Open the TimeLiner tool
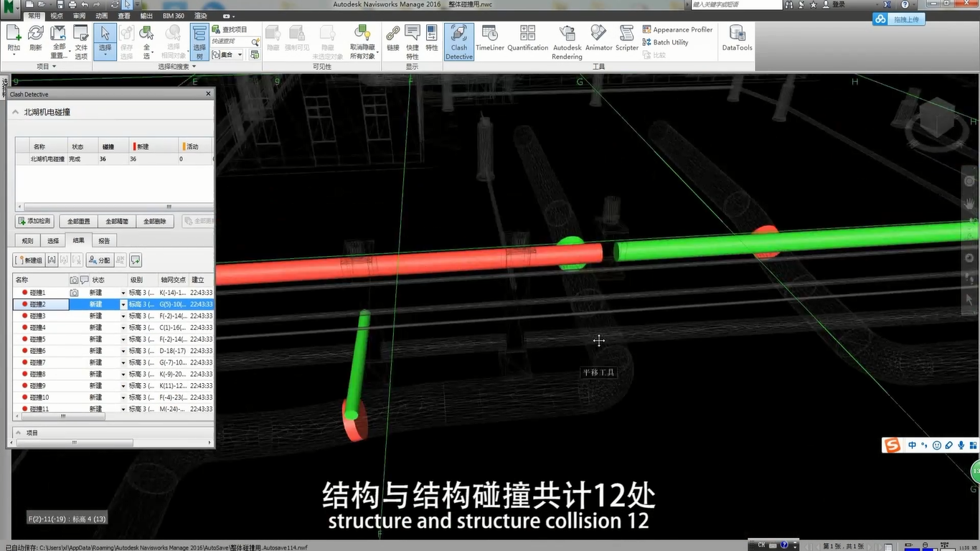The image size is (980, 551). pyautogui.click(x=490, y=39)
